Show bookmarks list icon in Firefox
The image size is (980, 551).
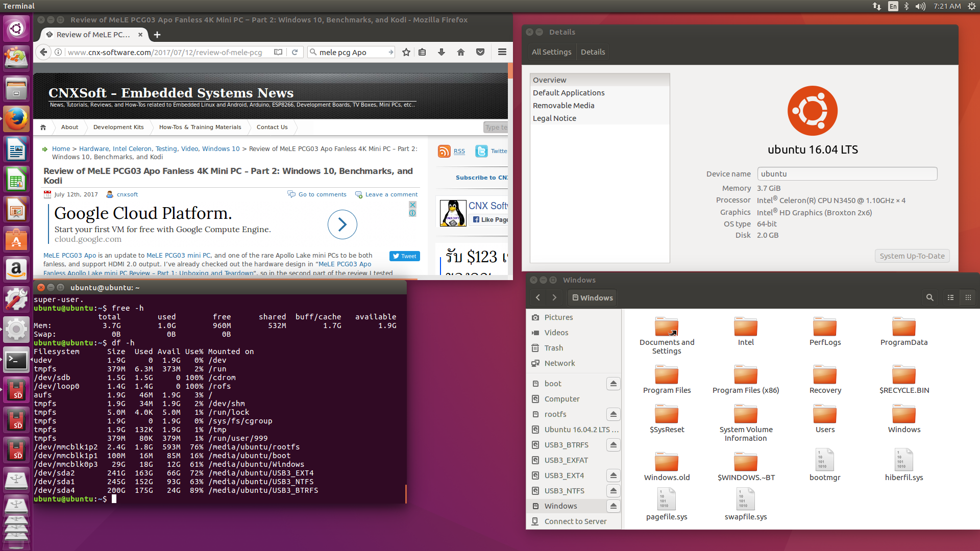click(x=422, y=52)
